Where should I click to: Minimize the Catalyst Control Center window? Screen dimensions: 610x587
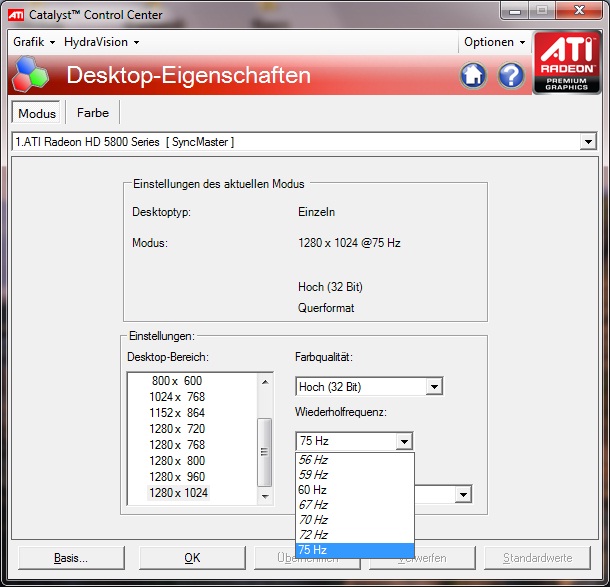(x=515, y=11)
